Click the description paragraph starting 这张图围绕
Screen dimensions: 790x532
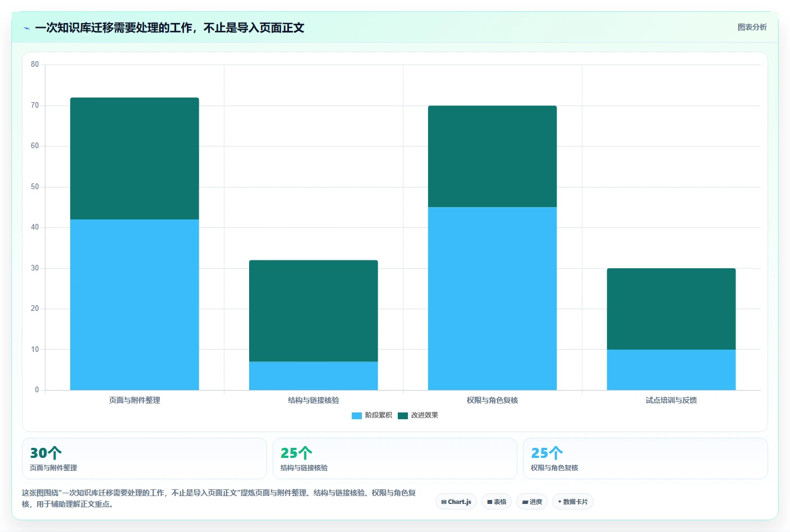click(219, 498)
